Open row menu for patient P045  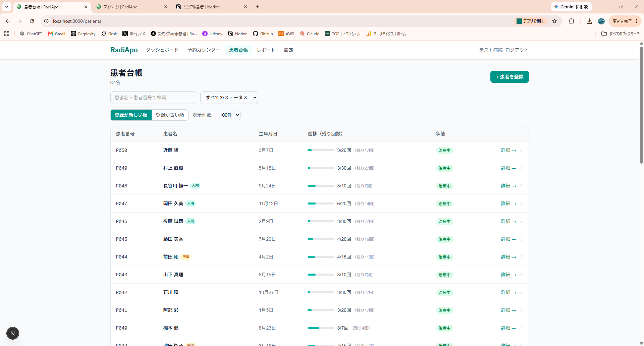[x=521, y=239]
